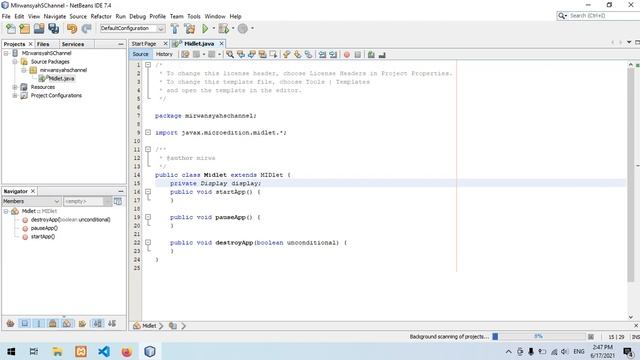Switch to the Files tab

[x=43, y=44]
